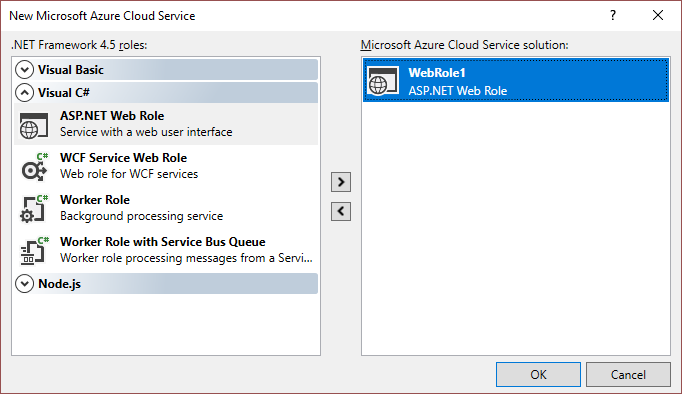Open help with the question mark button
This screenshot has height=394, width=682.
tap(613, 16)
